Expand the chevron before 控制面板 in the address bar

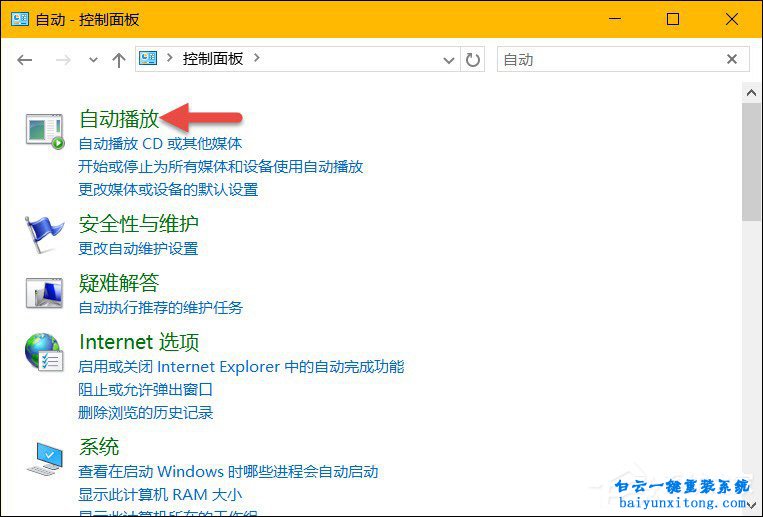pos(169,58)
